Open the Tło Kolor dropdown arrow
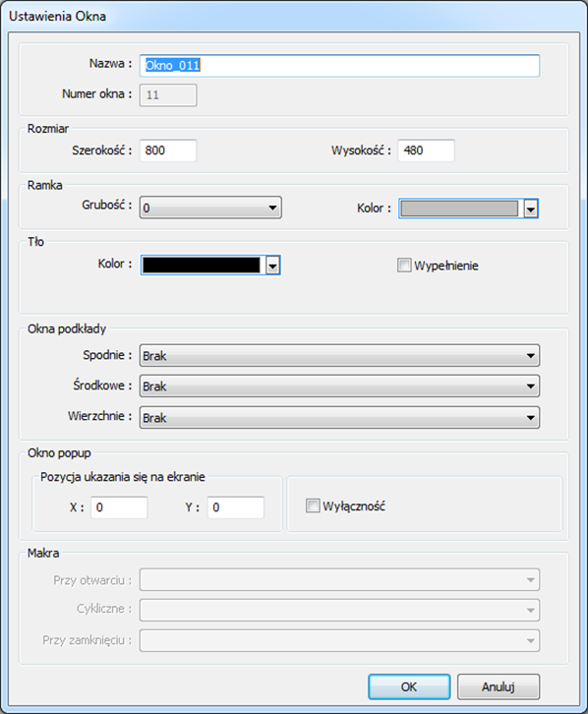This screenshot has height=714, width=588. point(272,266)
